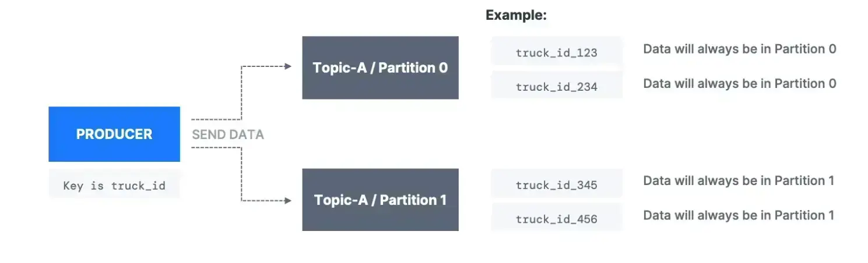868x263 pixels.
Task: Select the Topic-A / Partition 1 box
Action: 380,200
